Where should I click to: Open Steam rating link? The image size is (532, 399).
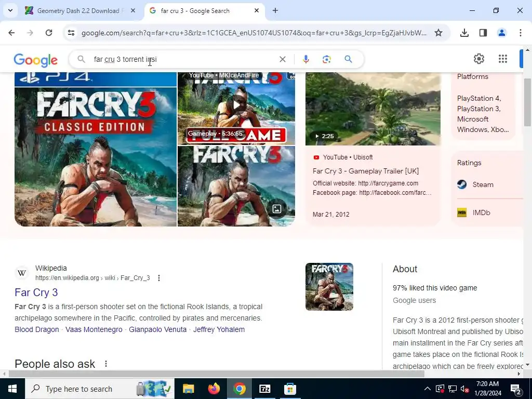[483, 184]
